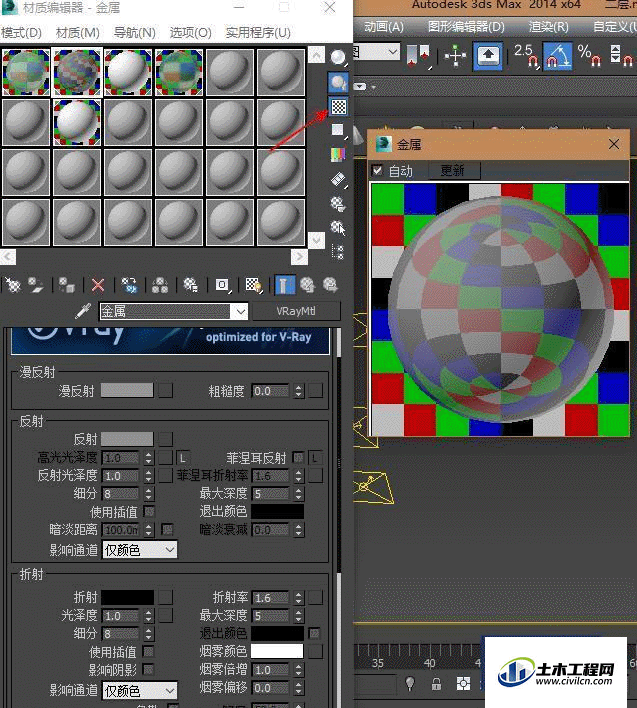
Task: Click the reflection 细分 spinner arrows
Action: coord(149,494)
